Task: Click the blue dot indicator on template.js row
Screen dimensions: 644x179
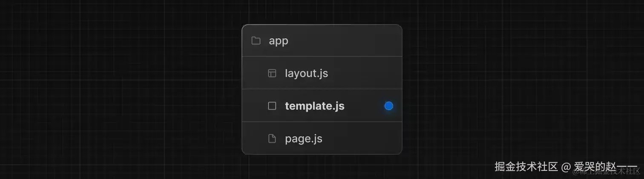Action: 388,106
